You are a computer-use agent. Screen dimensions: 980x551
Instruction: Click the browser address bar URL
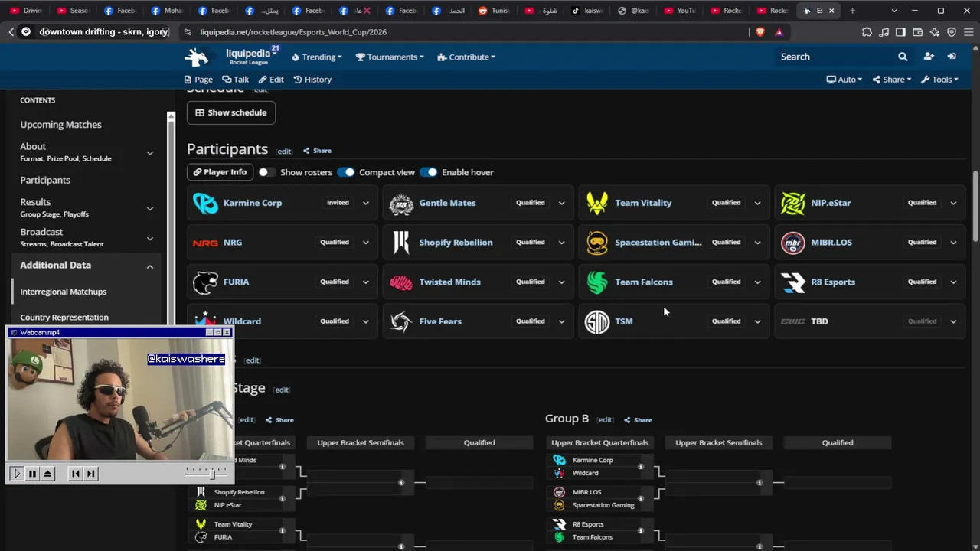[293, 32]
